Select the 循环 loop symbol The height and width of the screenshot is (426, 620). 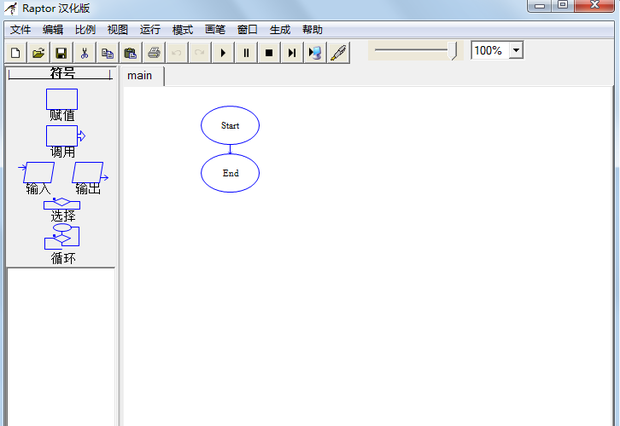tap(62, 237)
